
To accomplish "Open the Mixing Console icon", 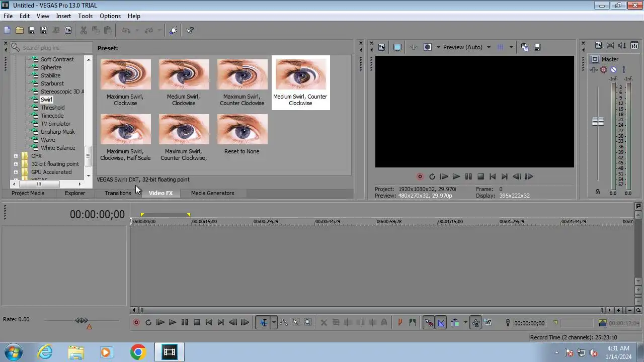I will click(x=634, y=46).
